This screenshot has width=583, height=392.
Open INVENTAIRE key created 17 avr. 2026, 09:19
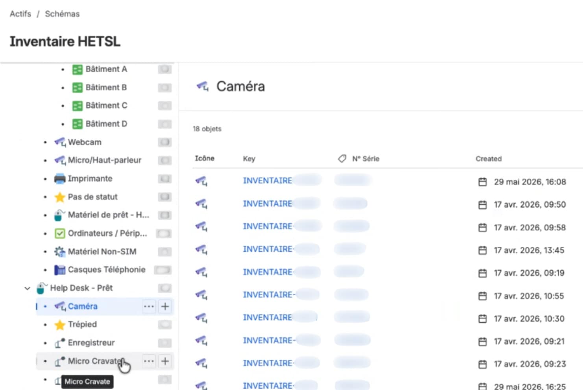267,272
